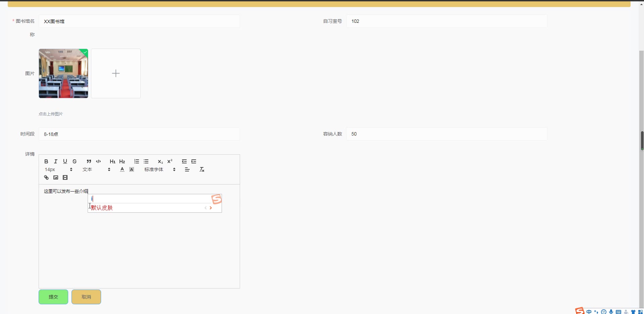
Task: Toggle bold formatting in the editor
Action: [x=46, y=161]
